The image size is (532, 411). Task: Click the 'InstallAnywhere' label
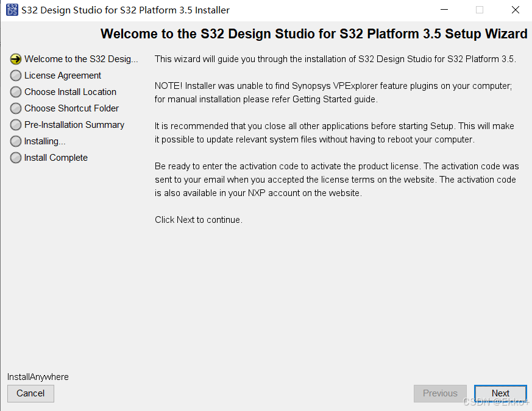tap(38, 377)
